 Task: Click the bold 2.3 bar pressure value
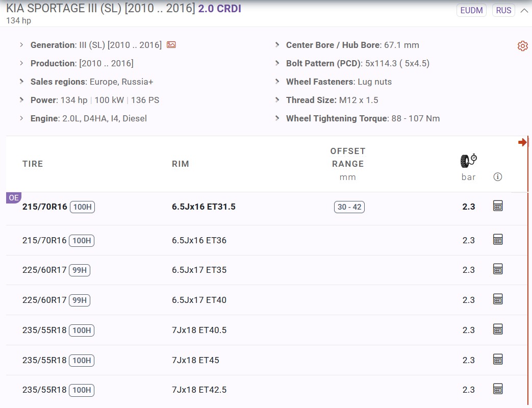469,207
